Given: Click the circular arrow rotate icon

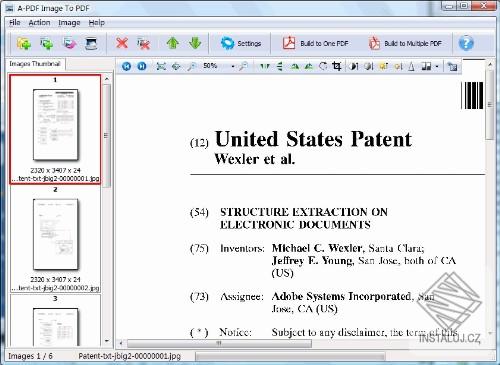Looking at the screenshot, I should (323, 66).
